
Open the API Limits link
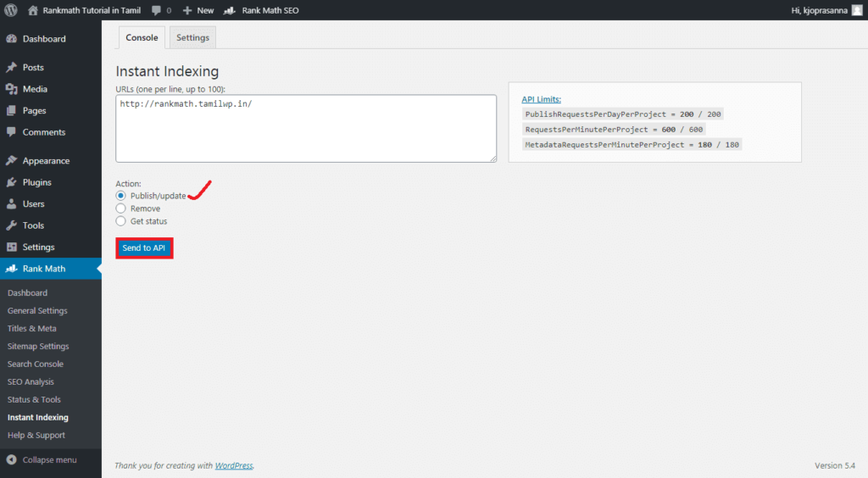coord(541,99)
